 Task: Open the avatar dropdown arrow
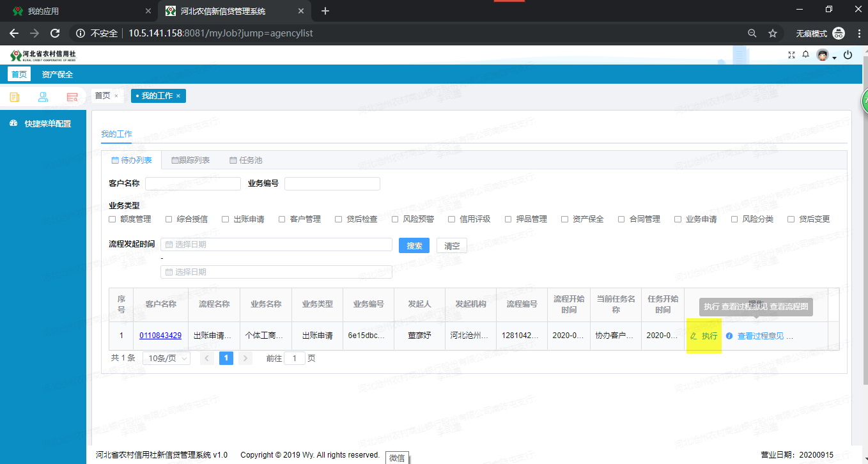pyautogui.click(x=833, y=58)
